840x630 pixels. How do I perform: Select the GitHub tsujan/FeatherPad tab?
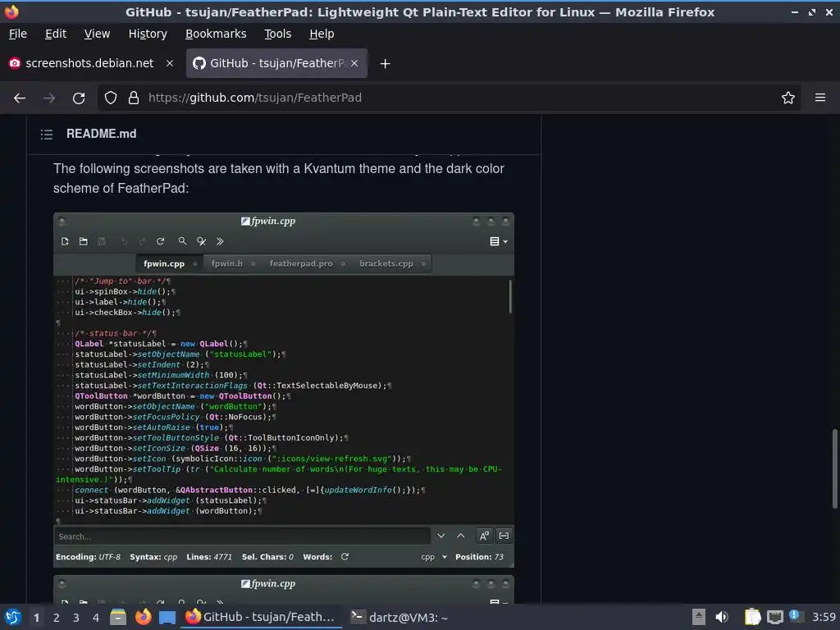(x=276, y=63)
